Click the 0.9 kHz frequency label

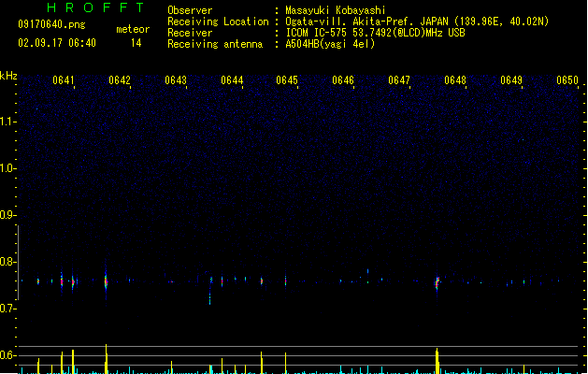7,215
